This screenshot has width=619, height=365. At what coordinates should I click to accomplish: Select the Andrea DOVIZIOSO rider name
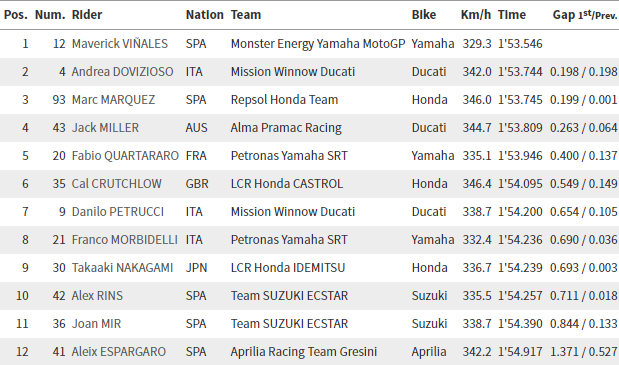(x=122, y=71)
